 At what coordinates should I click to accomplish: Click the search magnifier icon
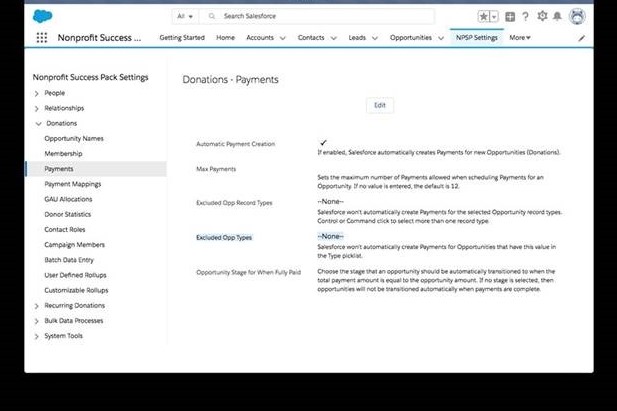212,16
